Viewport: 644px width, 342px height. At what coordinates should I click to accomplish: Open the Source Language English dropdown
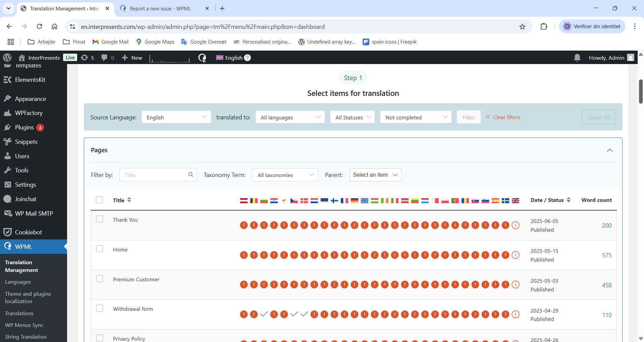point(176,117)
